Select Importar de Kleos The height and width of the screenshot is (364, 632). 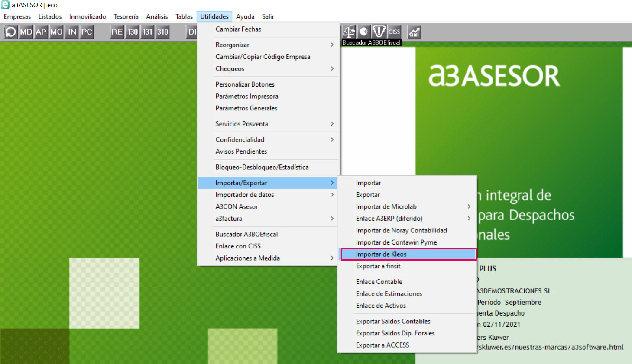(x=407, y=254)
